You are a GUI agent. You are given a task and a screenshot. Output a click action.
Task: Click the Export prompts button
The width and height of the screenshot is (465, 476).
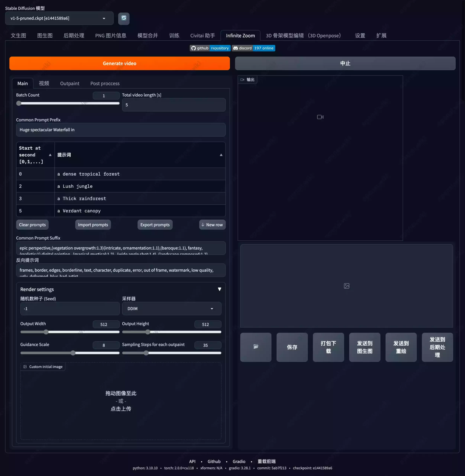[155, 224]
